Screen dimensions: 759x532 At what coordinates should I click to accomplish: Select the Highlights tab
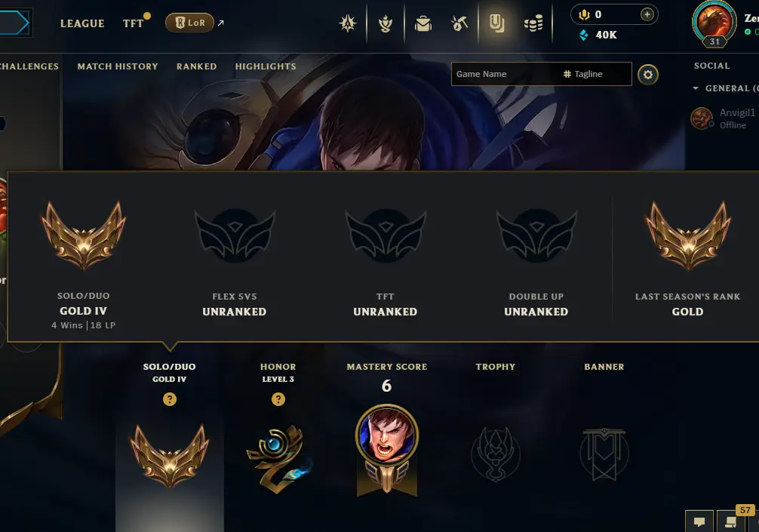click(x=266, y=66)
